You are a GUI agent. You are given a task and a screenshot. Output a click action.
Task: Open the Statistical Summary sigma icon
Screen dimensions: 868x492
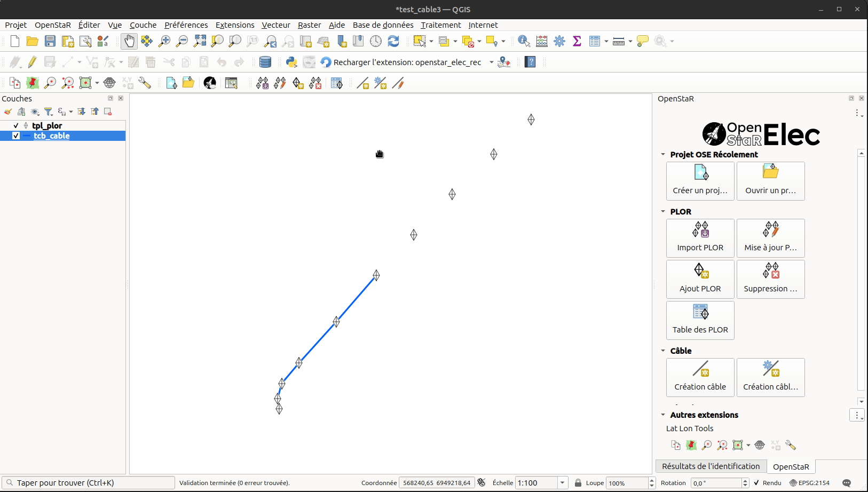coord(577,41)
